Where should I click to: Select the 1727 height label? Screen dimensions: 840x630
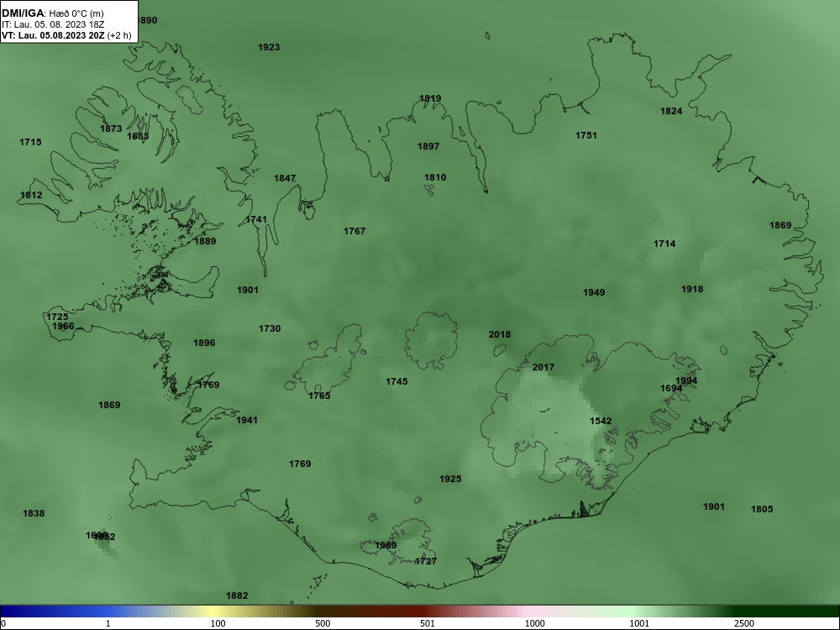(426, 562)
